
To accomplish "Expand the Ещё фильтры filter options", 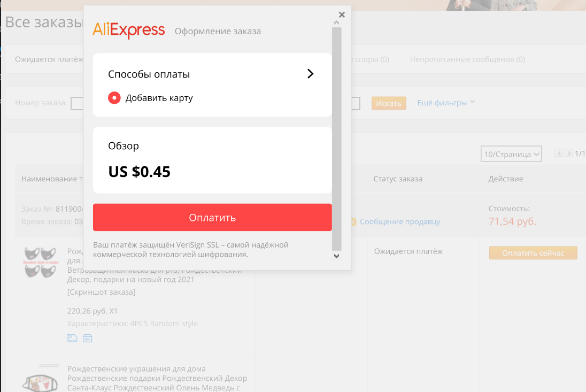I will pyautogui.click(x=446, y=103).
